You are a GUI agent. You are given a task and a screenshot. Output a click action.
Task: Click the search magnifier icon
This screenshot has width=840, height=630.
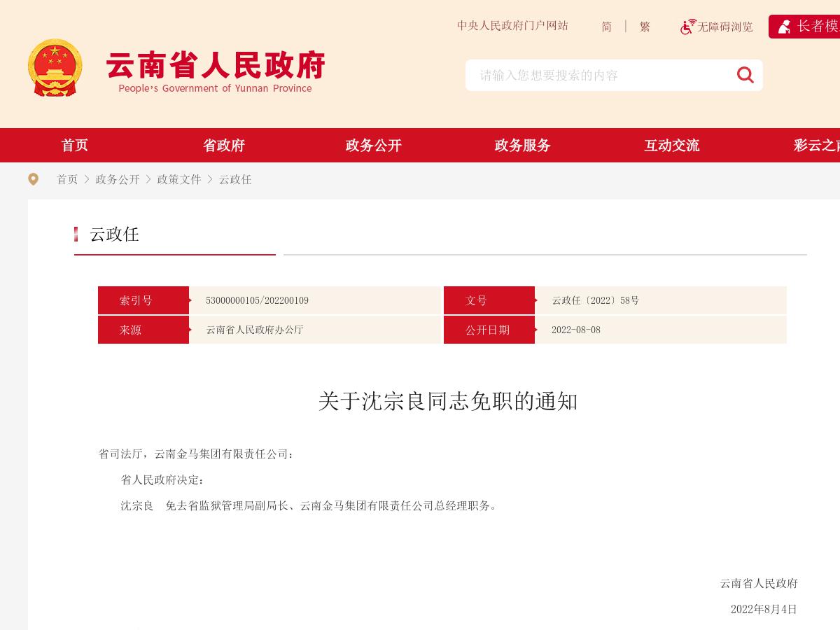point(745,75)
